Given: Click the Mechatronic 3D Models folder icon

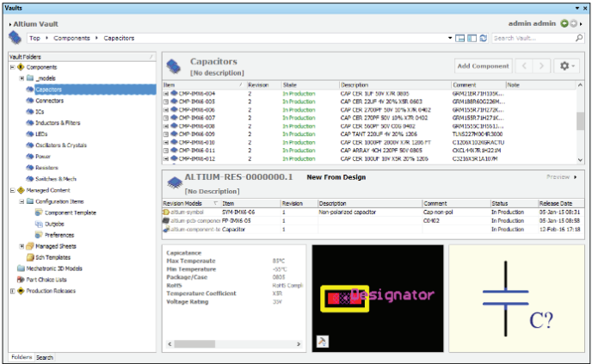Looking at the screenshot, I should [21, 268].
